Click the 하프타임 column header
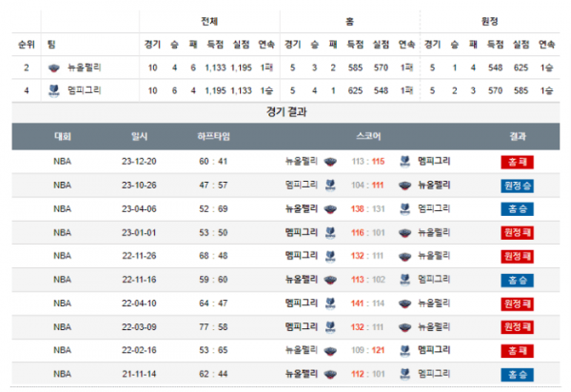The image size is (571, 392). pos(213,136)
